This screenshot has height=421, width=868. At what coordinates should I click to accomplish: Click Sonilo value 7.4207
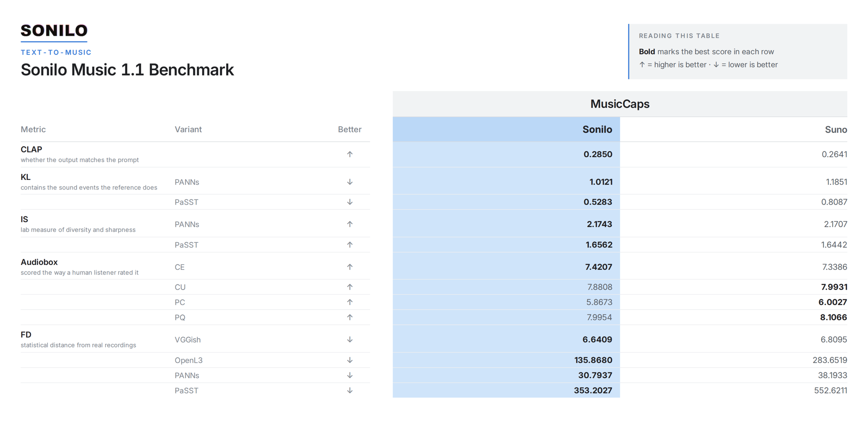coord(599,267)
